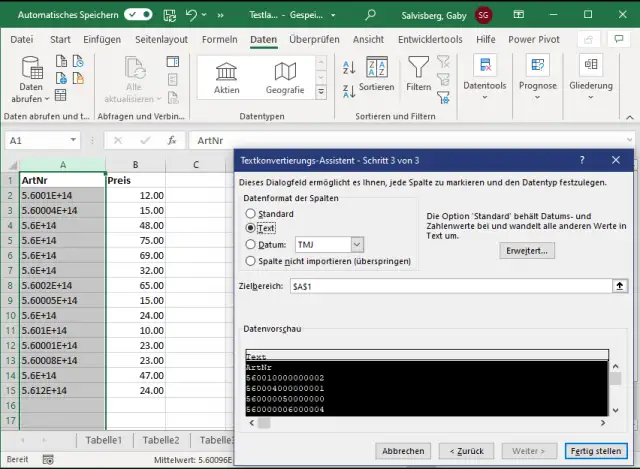Screen dimensions: 640x469
Task: Choose Spalte nicht importieren radio option
Action: tap(250, 261)
